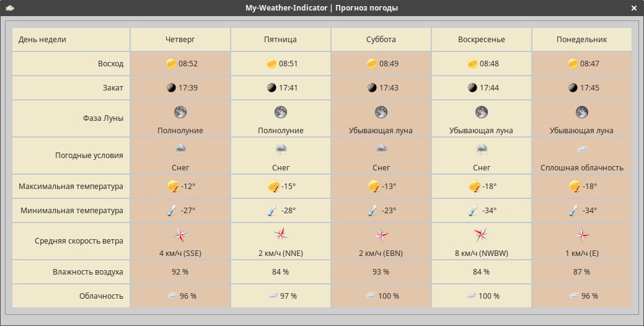644x326 pixels.
Task: Click the 2 км/ч (EBN) wind value
Action: [x=381, y=253]
